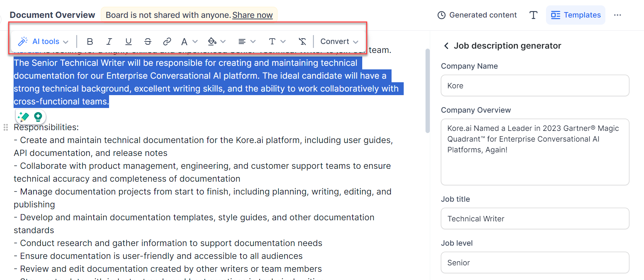Click the drag handle beside Responsibilities
Screen dimensions: 644x280
6,127
